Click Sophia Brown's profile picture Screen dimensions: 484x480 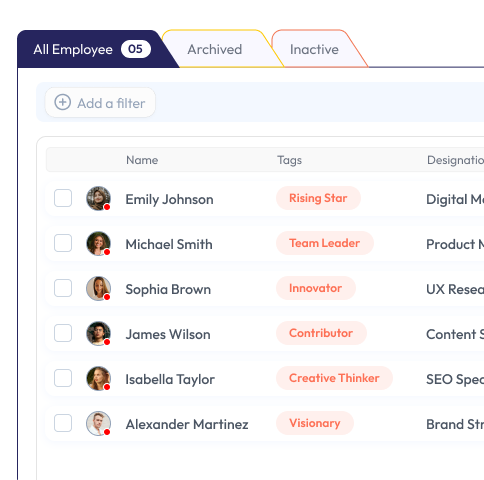98,288
